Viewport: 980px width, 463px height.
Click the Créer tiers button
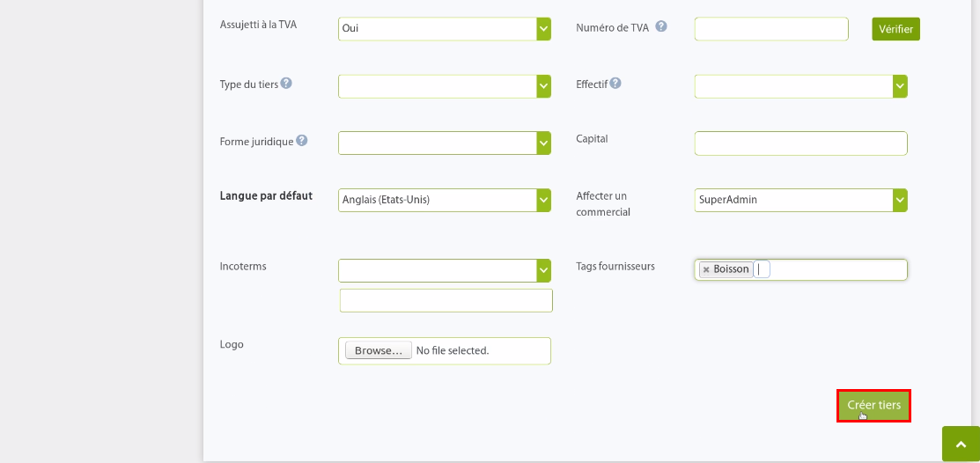point(873,406)
